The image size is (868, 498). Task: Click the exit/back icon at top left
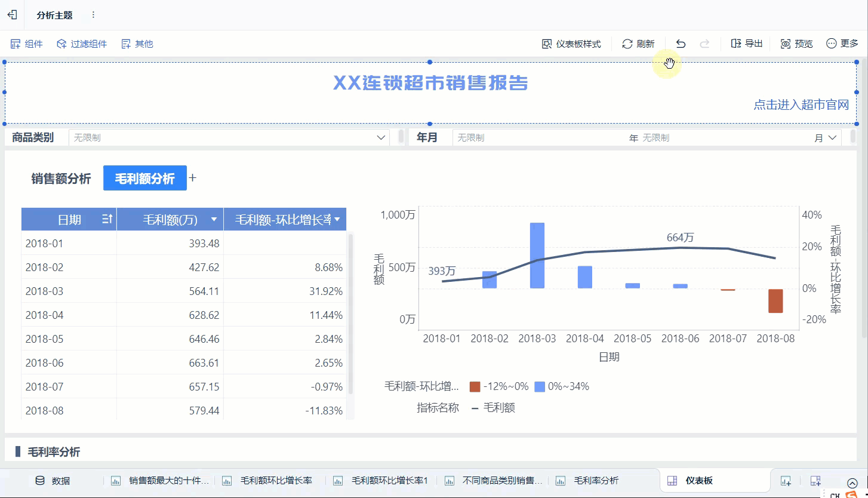(x=12, y=15)
